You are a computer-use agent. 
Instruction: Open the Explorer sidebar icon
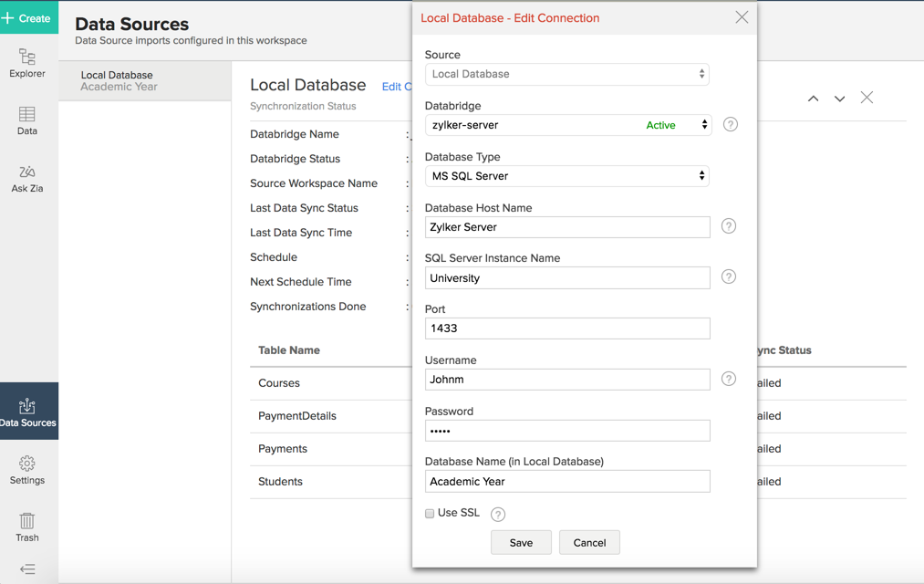(x=27, y=63)
